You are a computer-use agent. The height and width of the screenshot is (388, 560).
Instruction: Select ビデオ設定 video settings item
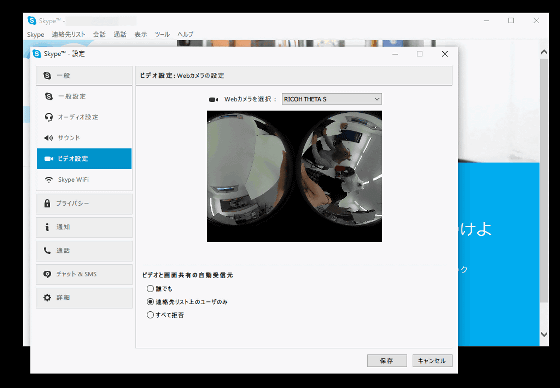(84, 158)
